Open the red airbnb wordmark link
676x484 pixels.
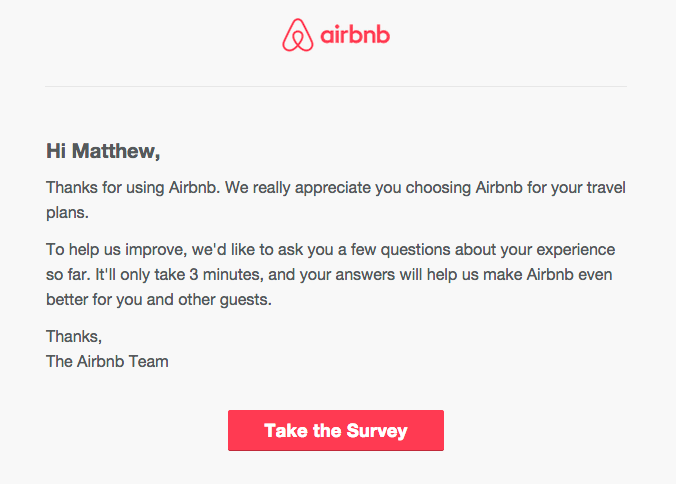(x=355, y=35)
